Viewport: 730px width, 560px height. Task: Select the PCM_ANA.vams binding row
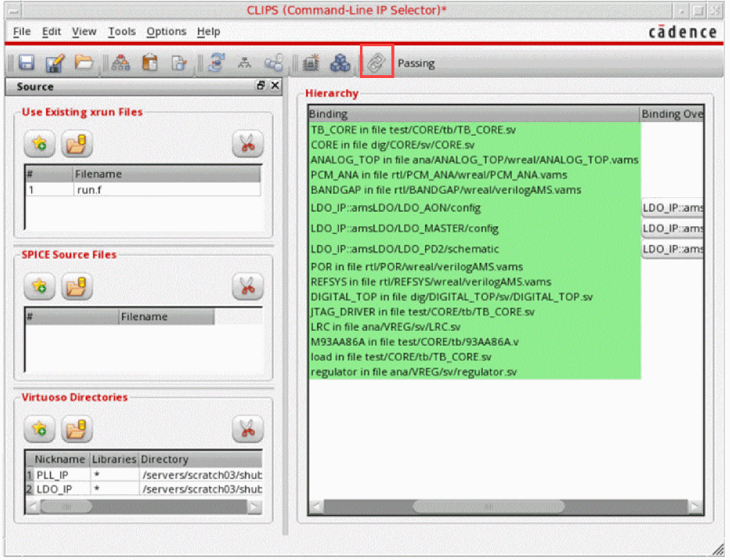(475, 175)
